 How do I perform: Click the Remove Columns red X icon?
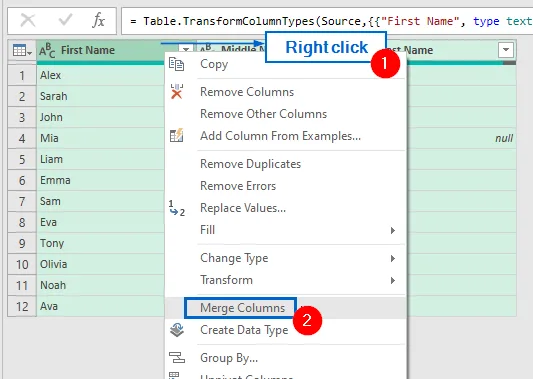(x=177, y=92)
